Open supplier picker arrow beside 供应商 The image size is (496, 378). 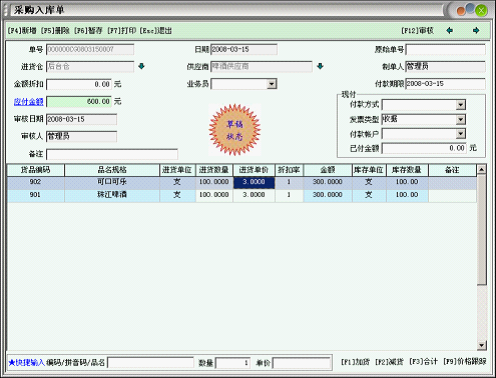pos(320,66)
